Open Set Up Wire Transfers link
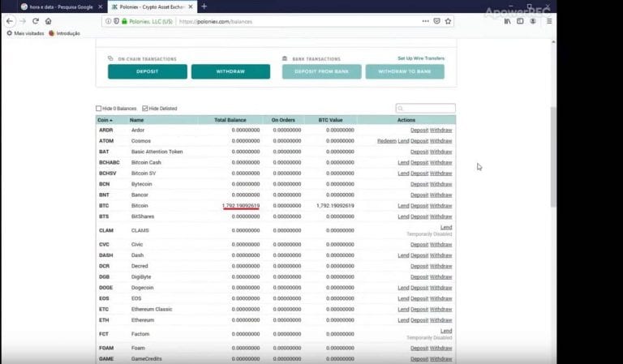The image size is (623, 364). click(x=421, y=58)
